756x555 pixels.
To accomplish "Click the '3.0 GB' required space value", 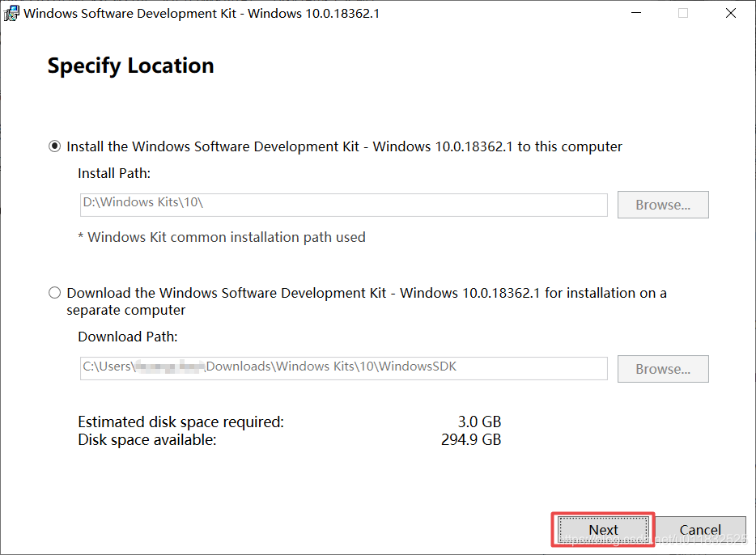I will click(x=479, y=422).
